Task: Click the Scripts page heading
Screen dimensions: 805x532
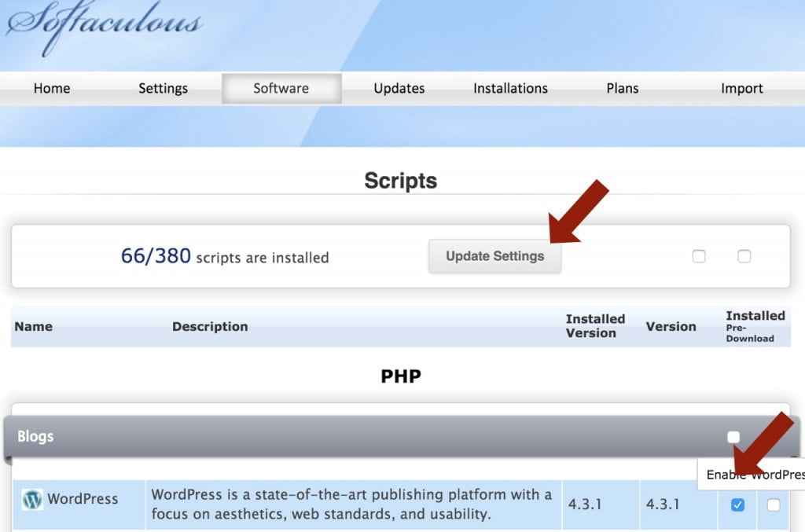Action: pos(401,181)
